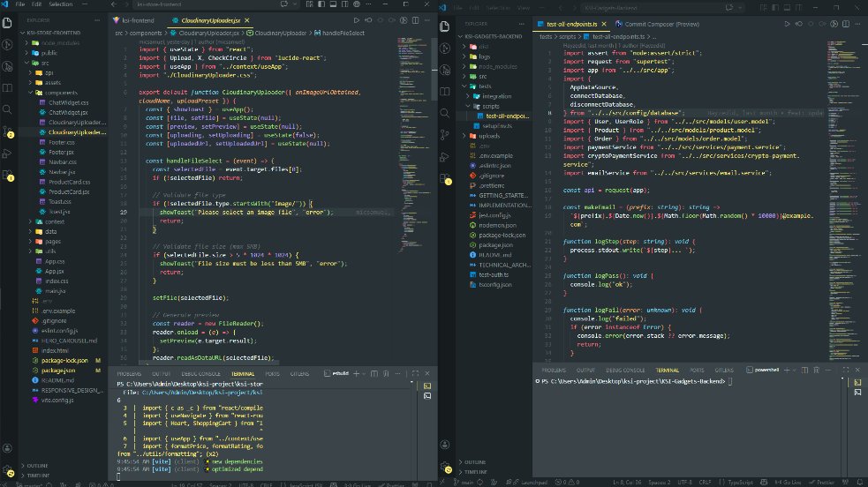Close the test-all-endpoints.ts tab
The height and width of the screenshot is (487, 868).
click(604, 24)
